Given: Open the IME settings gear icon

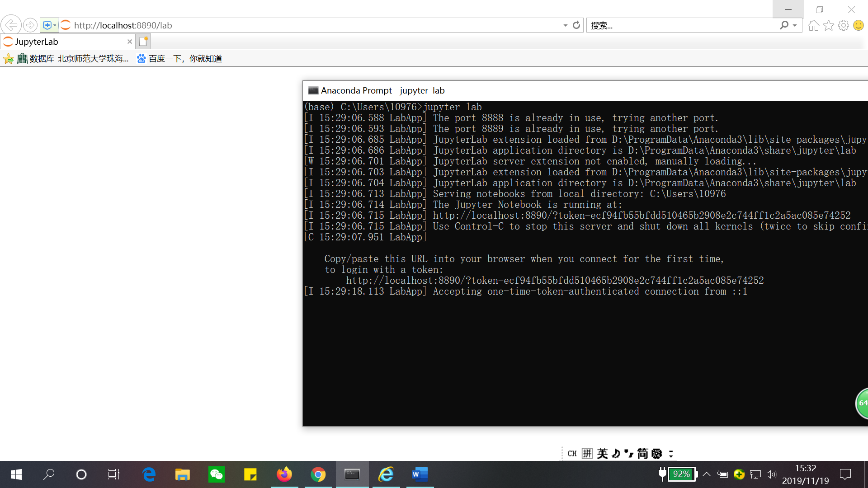Looking at the screenshot, I should (x=657, y=453).
